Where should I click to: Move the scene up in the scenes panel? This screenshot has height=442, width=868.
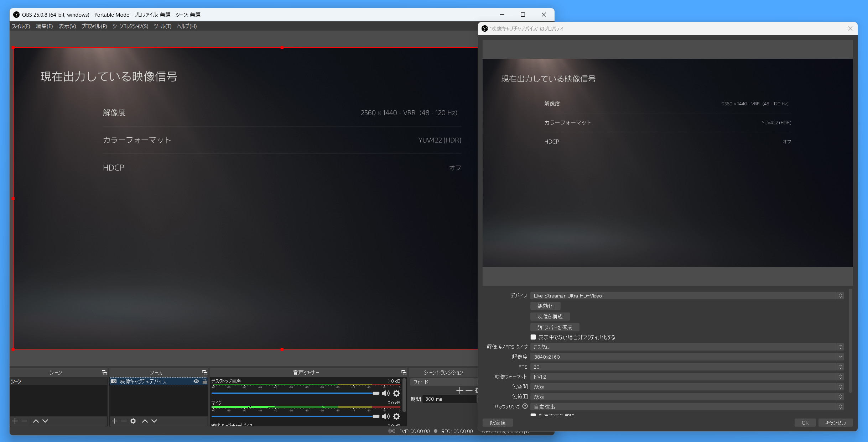pyautogui.click(x=36, y=421)
